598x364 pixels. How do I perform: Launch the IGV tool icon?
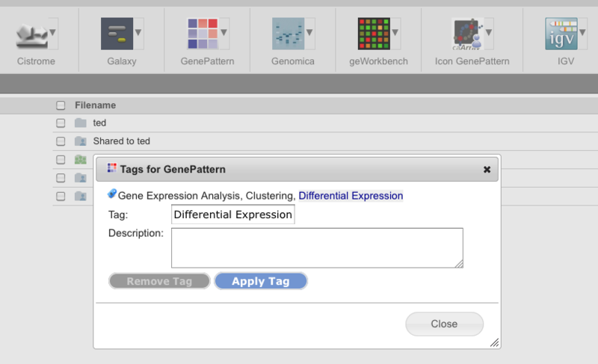tap(561, 34)
